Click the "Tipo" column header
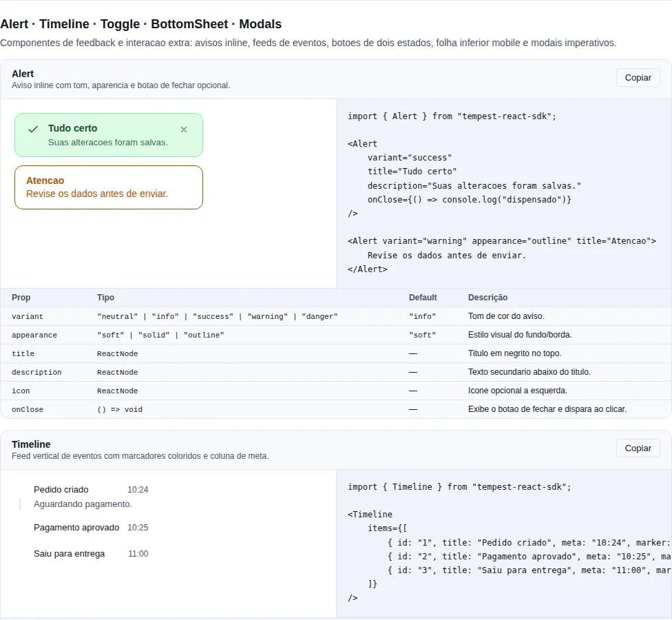Image resolution: width=672 pixels, height=620 pixels. pos(105,298)
